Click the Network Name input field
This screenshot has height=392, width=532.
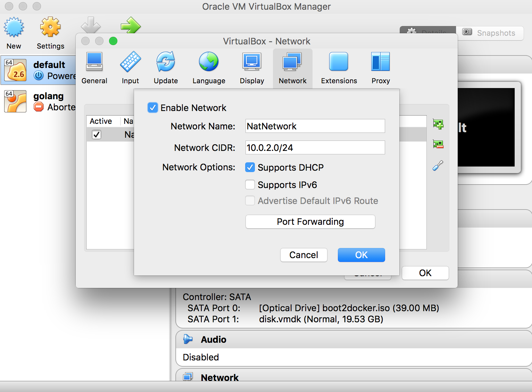[315, 126]
